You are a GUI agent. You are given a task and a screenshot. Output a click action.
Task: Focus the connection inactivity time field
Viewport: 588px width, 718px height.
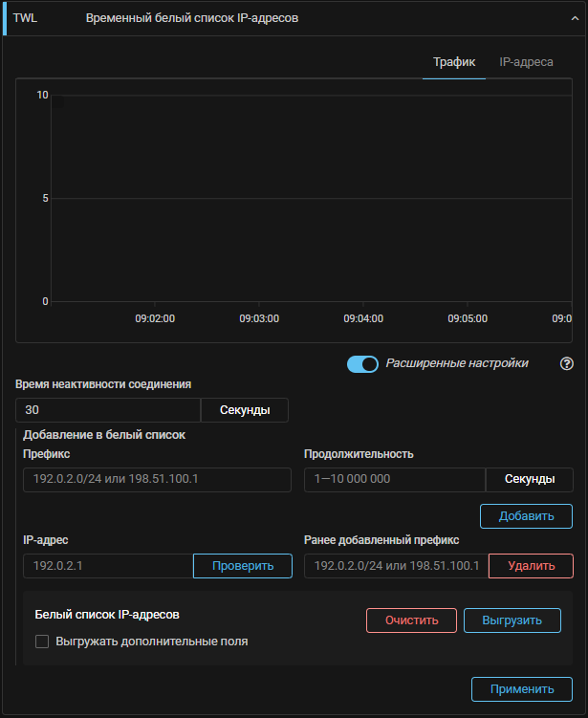tap(108, 410)
